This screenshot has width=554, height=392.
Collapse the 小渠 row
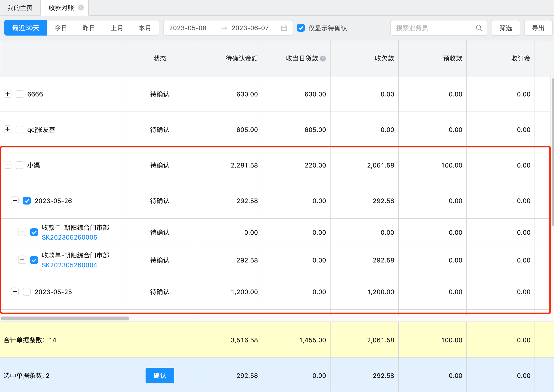(x=8, y=165)
